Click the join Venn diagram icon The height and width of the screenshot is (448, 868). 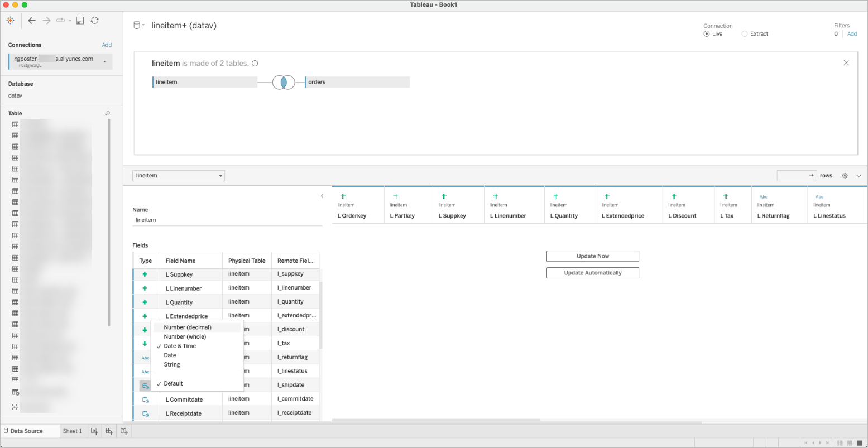pyautogui.click(x=284, y=82)
